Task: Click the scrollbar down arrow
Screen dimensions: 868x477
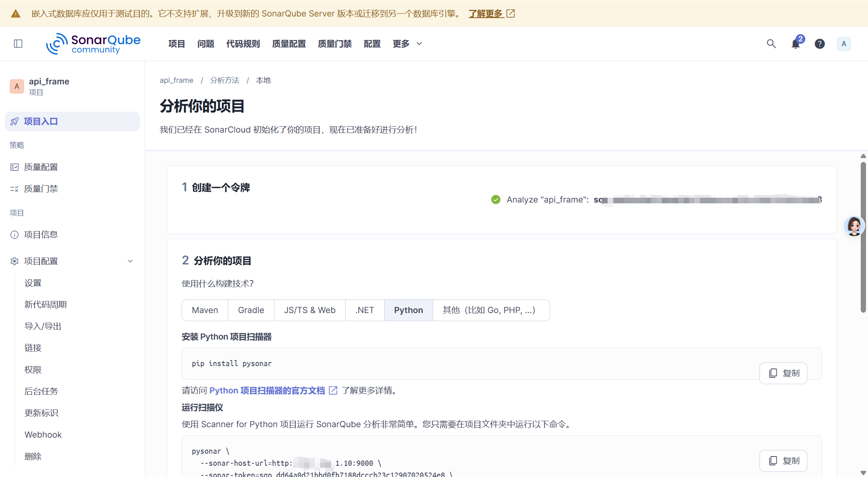Action: [863, 473]
